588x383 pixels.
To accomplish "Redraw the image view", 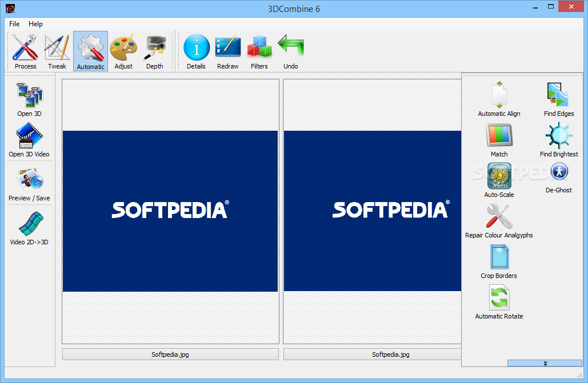I will (227, 51).
